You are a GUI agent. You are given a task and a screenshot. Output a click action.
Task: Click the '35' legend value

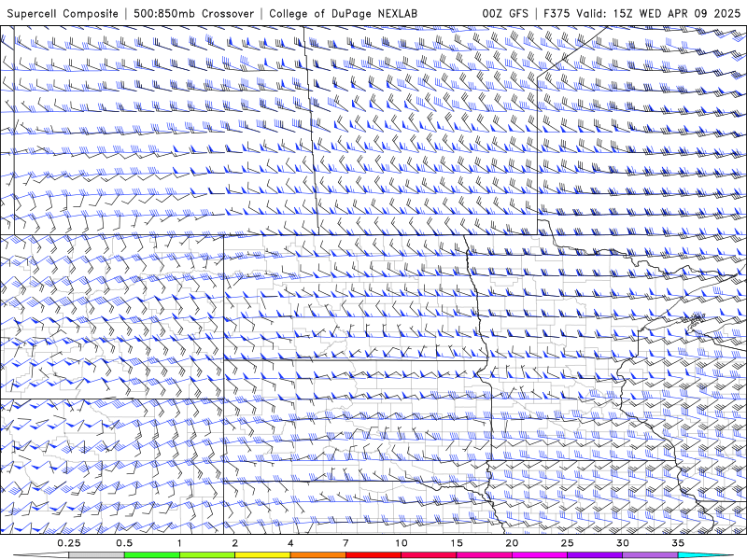[x=678, y=543]
